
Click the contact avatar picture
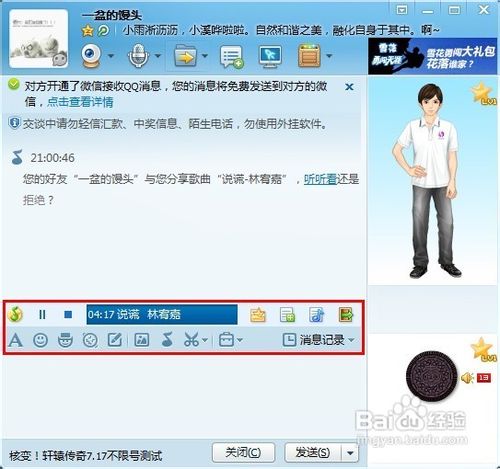pos(39,39)
